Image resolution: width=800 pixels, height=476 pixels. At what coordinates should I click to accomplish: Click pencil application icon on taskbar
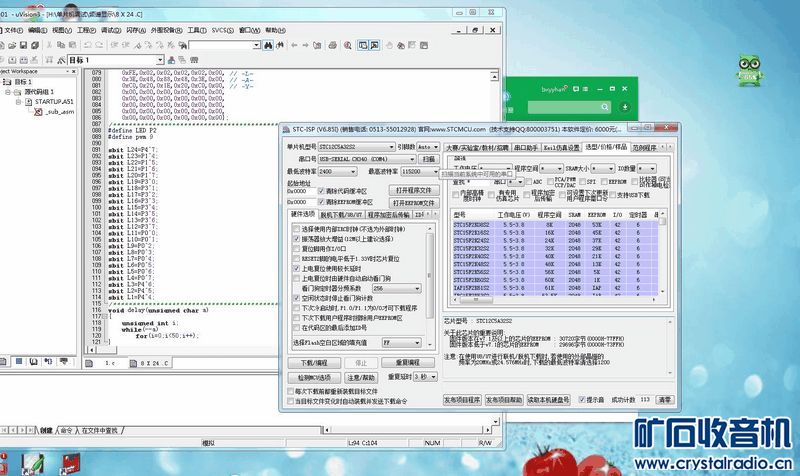tap(33, 464)
